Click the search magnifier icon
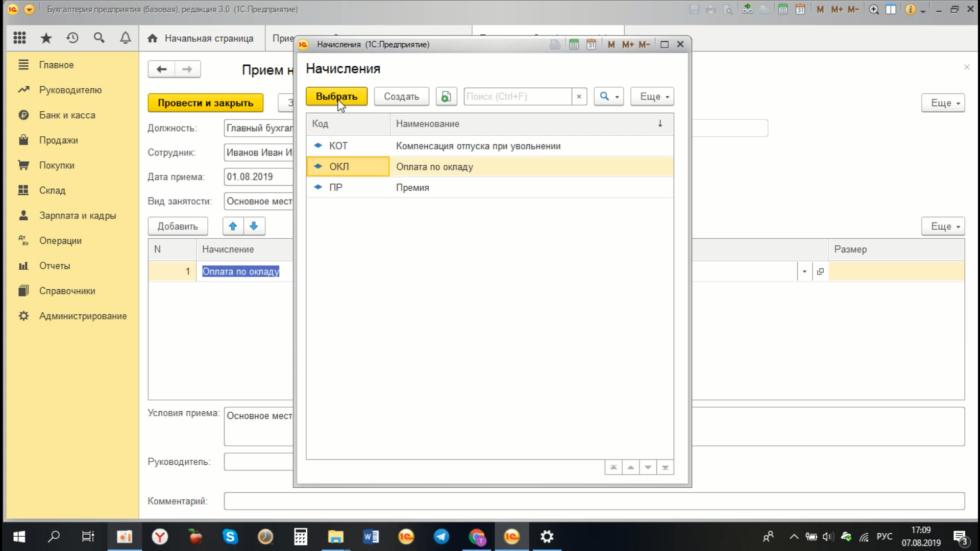The height and width of the screenshot is (551, 980). (x=604, y=96)
